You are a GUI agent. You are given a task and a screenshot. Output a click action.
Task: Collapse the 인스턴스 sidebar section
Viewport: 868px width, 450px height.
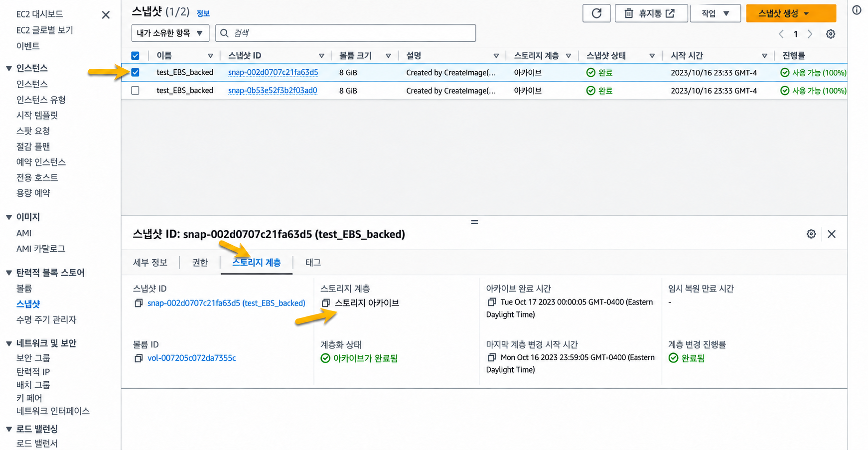(x=9, y=68)
